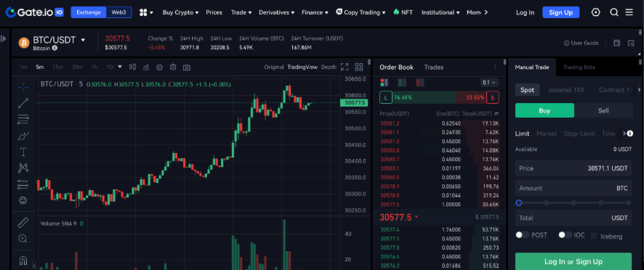Select the zoom in tool
Screen dimensions: 644x270
(x=23, y=238)
